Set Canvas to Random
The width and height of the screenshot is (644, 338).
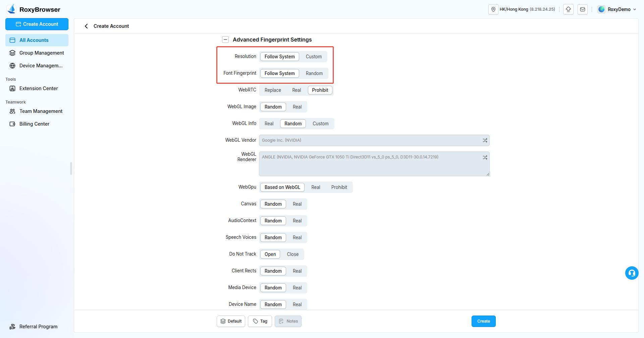click(273, 204)
